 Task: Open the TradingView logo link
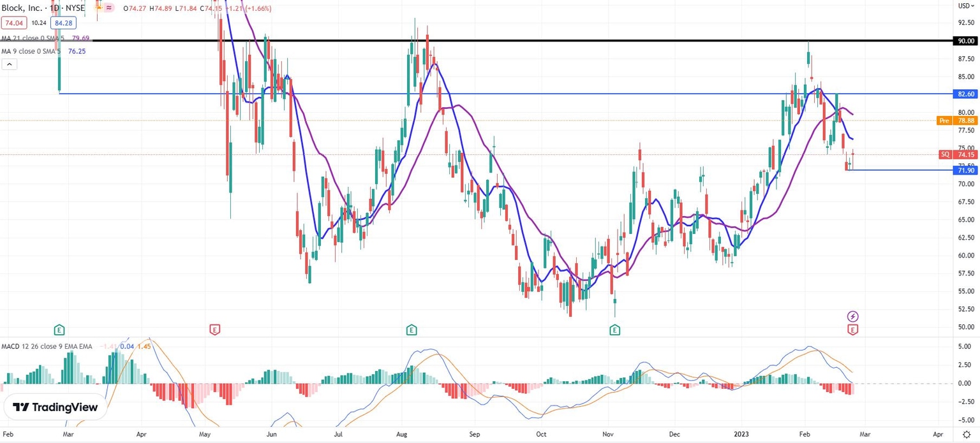point(55,407)
